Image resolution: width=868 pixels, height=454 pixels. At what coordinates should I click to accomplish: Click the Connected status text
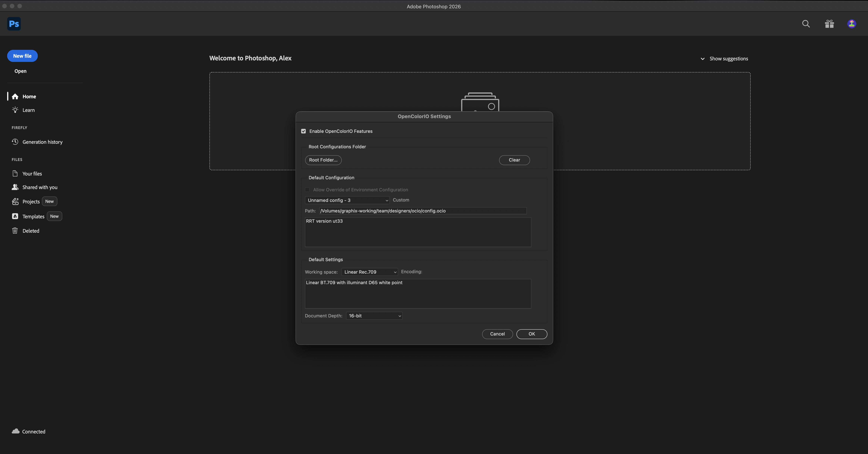click(34, 431)
